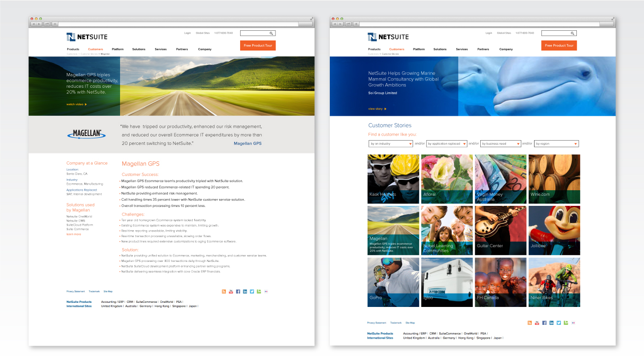
Task: Click the fullscreen arrows icon in the Magellan window
Action: tap(311, 19)
